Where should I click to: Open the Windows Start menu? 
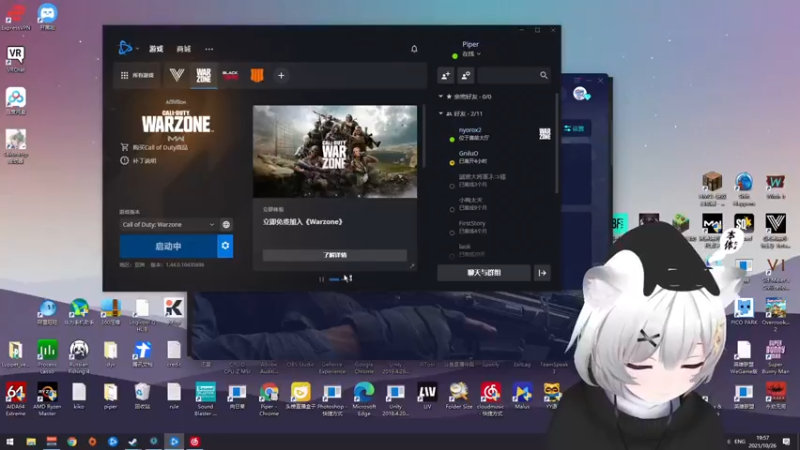(10, 442)
